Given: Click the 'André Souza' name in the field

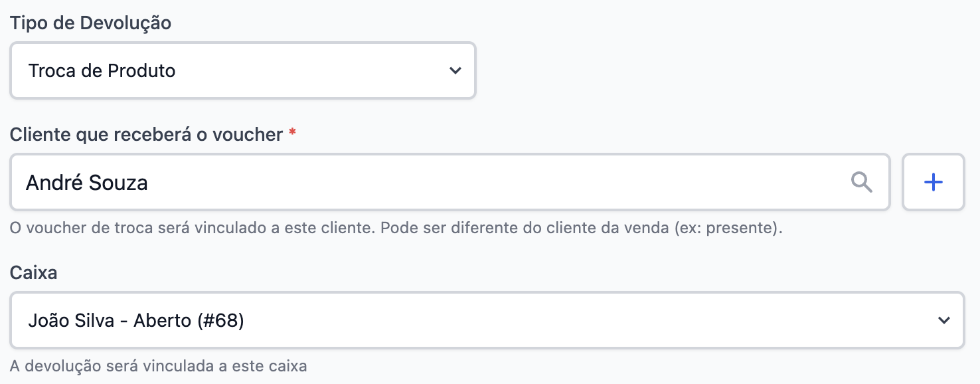Looking at the screenshot, I should 86,183.
